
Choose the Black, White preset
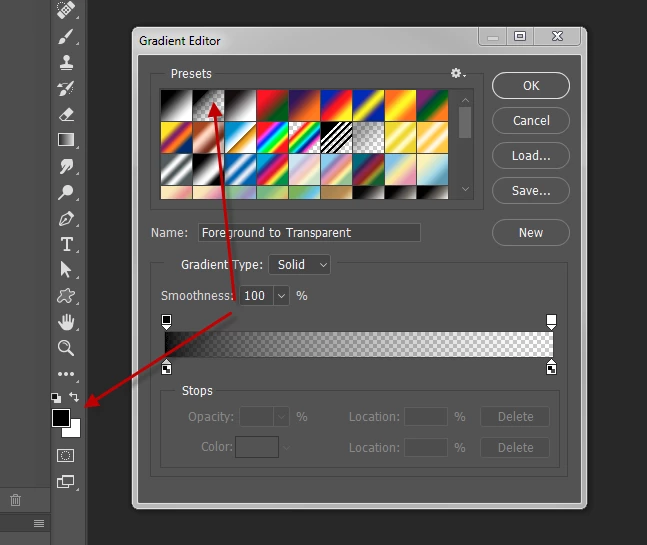point(241,105)
